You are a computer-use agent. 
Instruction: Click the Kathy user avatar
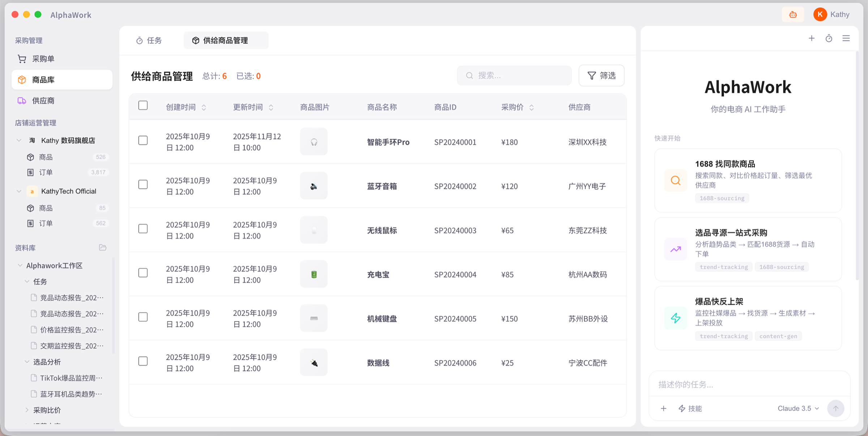pos(820,14)
